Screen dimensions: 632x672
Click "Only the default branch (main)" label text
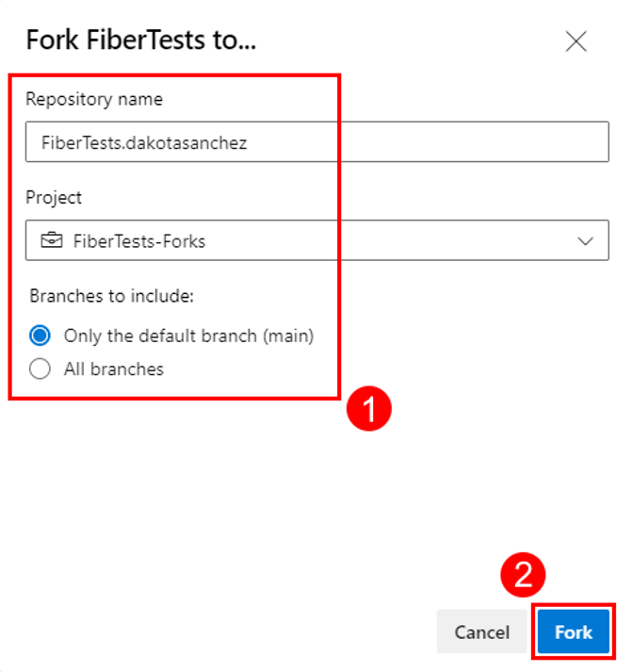[x=188, y=336]
